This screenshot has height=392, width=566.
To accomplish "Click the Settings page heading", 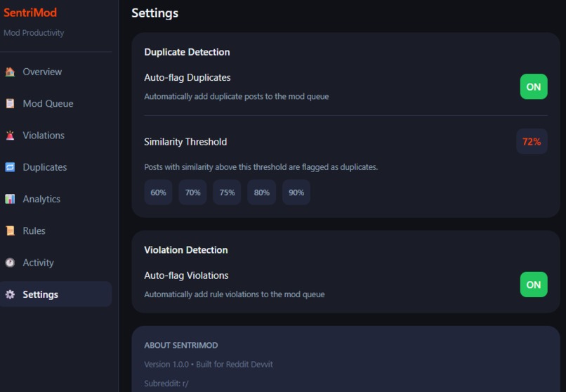I will click(155, 13).
